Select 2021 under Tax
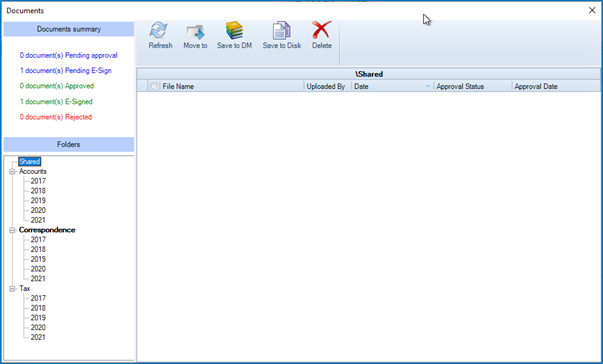Screen dimensions: 603x364 38,337
